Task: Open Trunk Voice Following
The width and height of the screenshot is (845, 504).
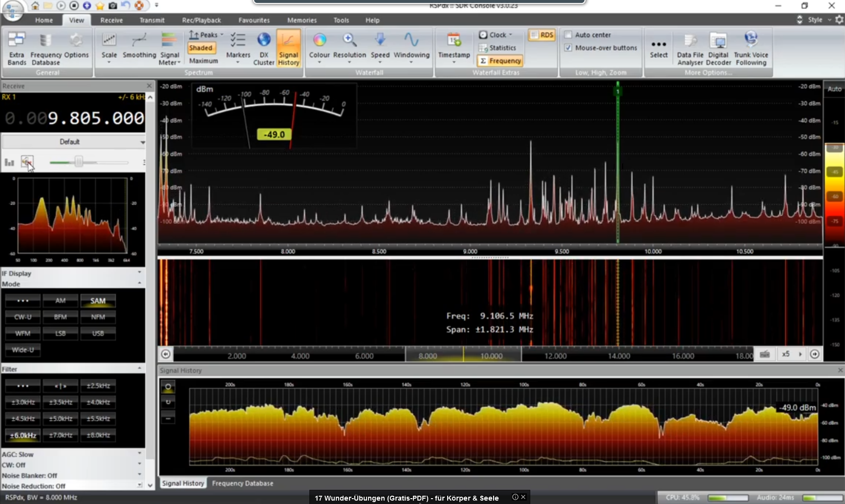Action: tap(751, 49)
